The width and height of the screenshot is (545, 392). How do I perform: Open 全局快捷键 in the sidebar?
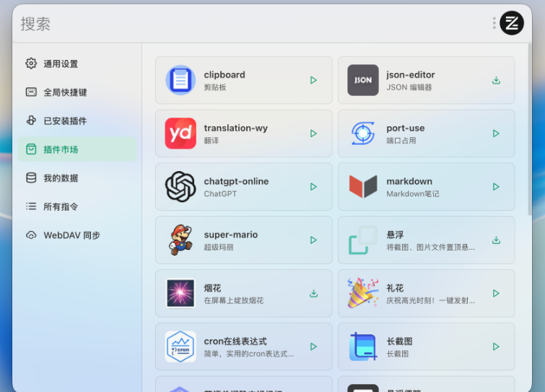tap(77, 92)
